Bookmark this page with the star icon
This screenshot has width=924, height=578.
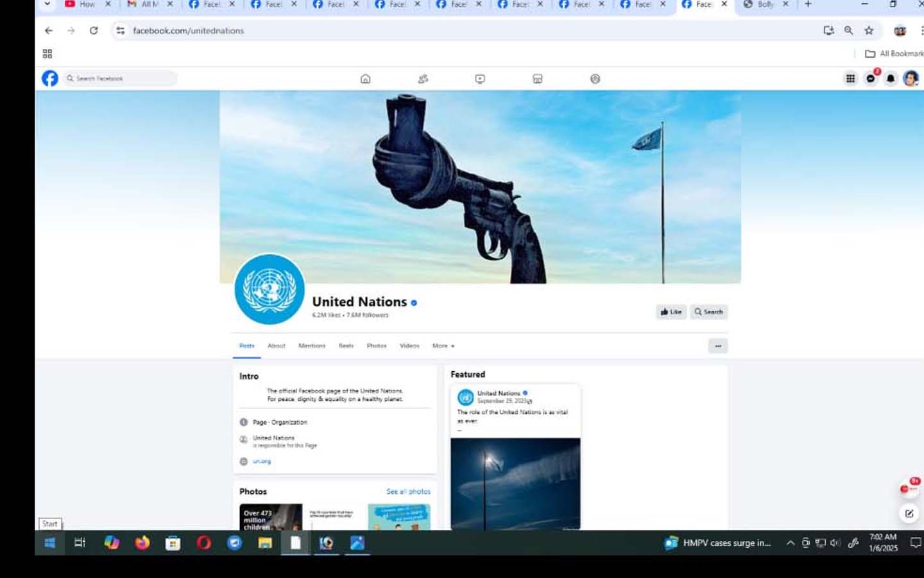[x=869, y=30]
